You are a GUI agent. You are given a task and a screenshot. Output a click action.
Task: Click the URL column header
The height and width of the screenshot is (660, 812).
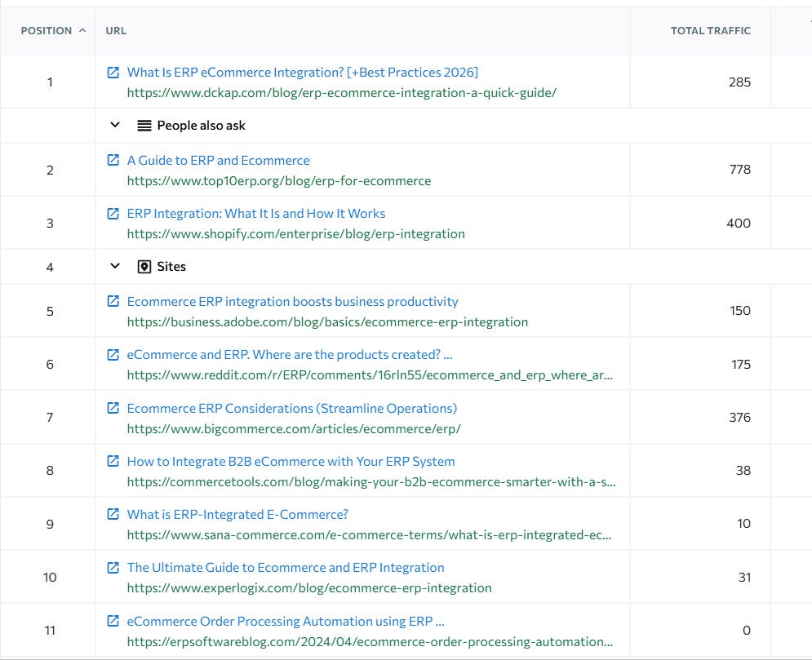coord(116,31)
